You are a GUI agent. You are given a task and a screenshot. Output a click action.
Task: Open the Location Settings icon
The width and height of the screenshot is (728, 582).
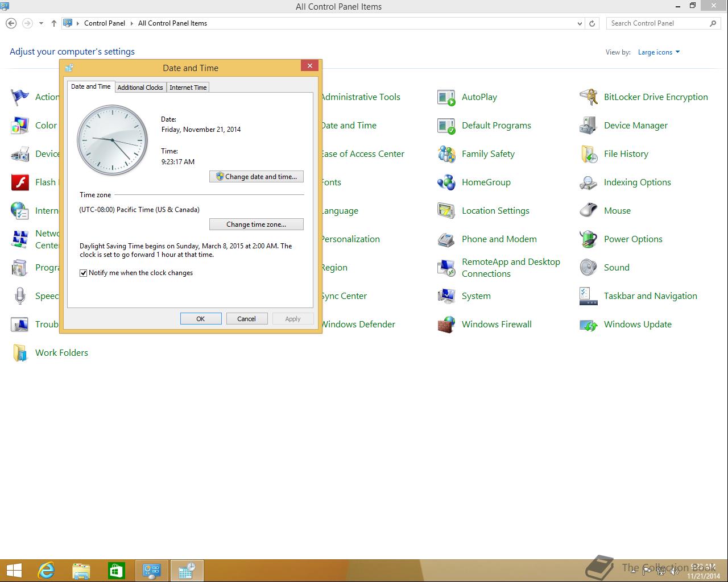pyautogui.click(x=446, y=211)
